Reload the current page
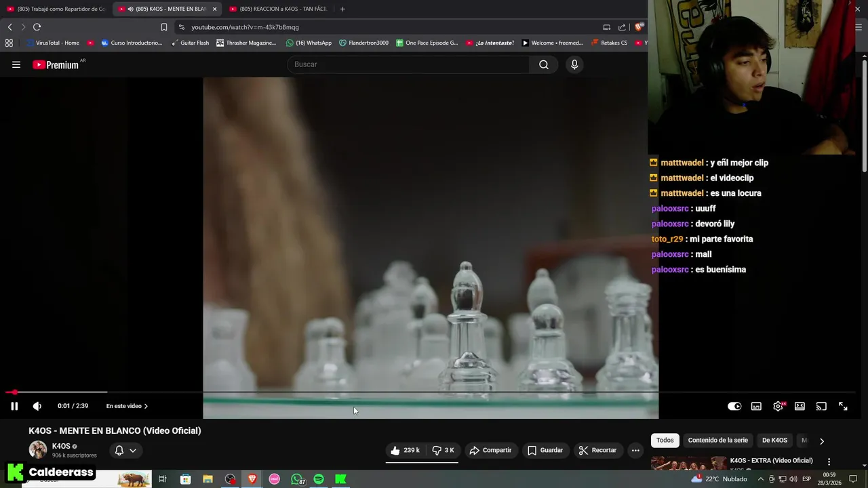 [37, 27]
